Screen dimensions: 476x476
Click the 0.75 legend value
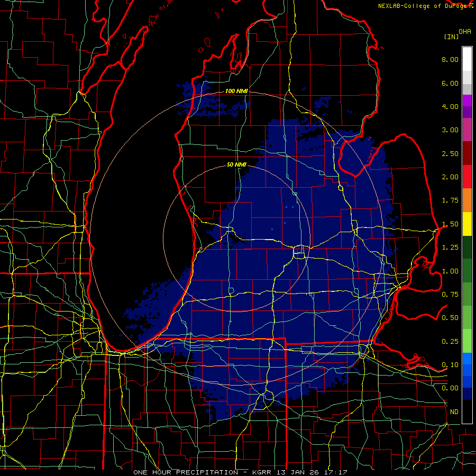450,295
